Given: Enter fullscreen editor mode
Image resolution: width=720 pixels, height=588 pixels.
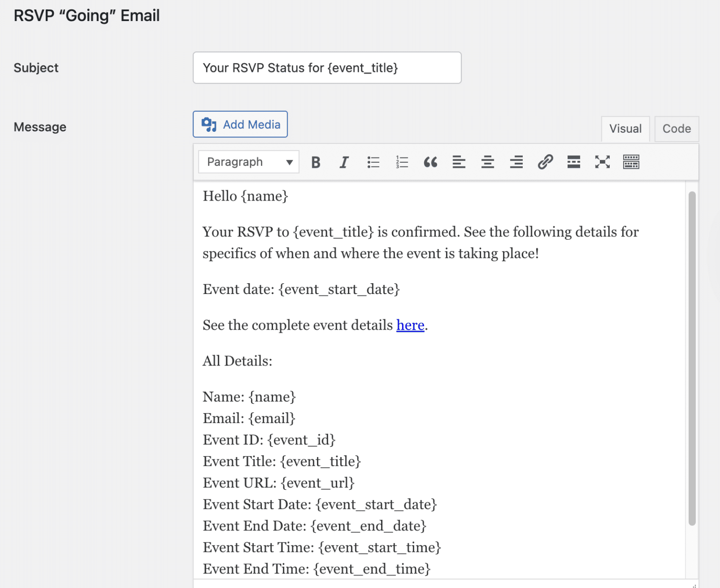Looking at the screenshot, I should [x=602, y=162].
